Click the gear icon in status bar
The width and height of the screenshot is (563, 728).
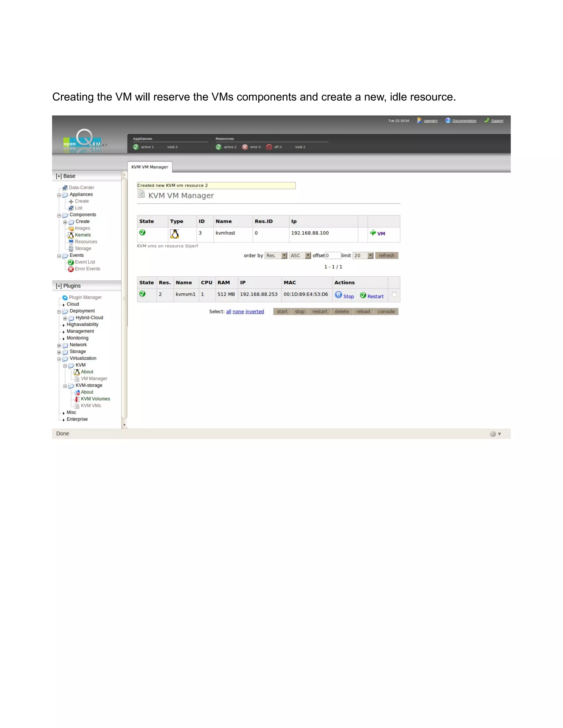pos(493,434)
